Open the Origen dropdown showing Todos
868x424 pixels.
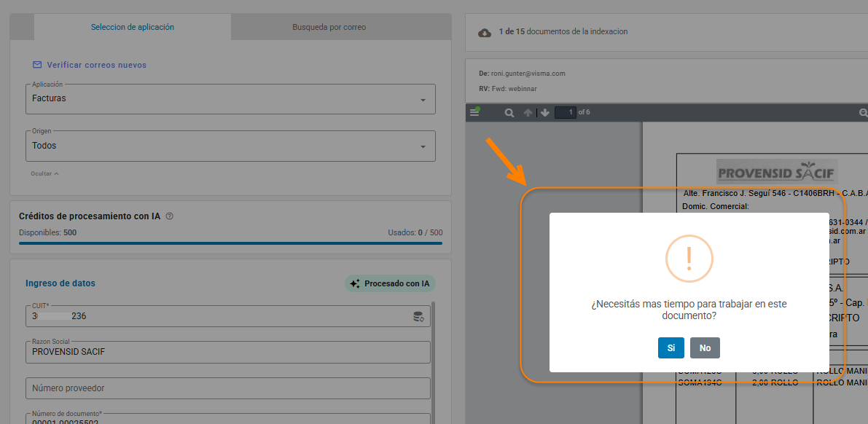pyautogui.click(x=230, y=146)
